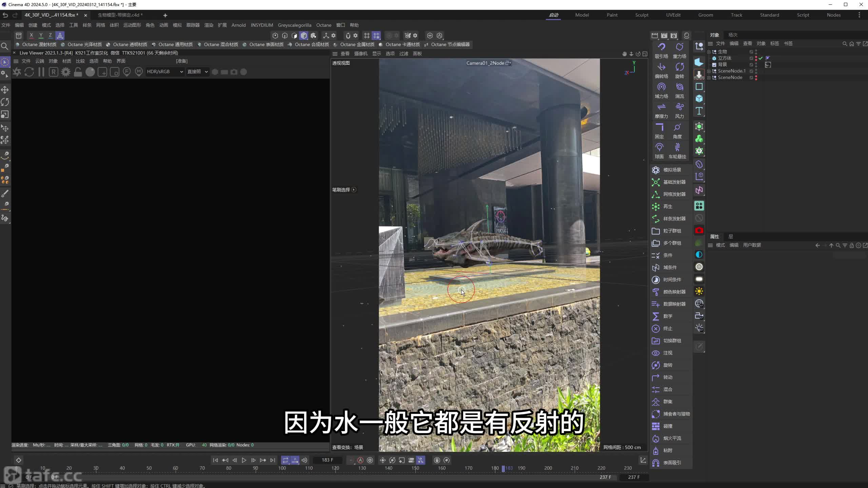Image resolution: width=868 pixels, height=488 pixels.
Task: Toggle sound playback during animation
Action: click(x=304, y=460)
